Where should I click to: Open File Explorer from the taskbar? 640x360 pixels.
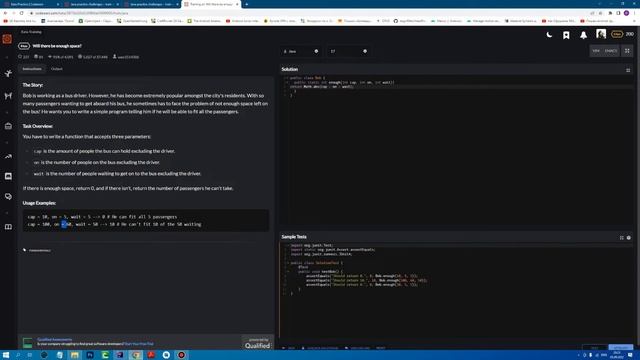coord(75,355)
